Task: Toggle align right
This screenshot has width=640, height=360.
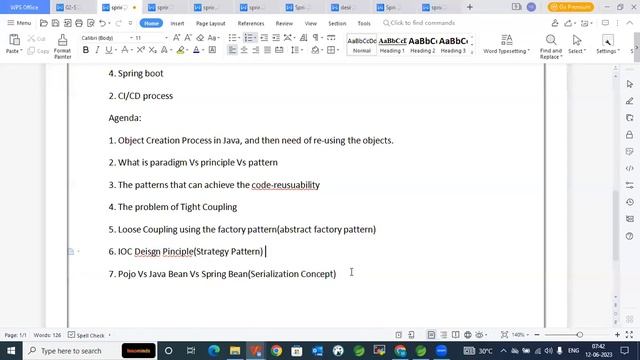Action: click(x=256, y=50)
